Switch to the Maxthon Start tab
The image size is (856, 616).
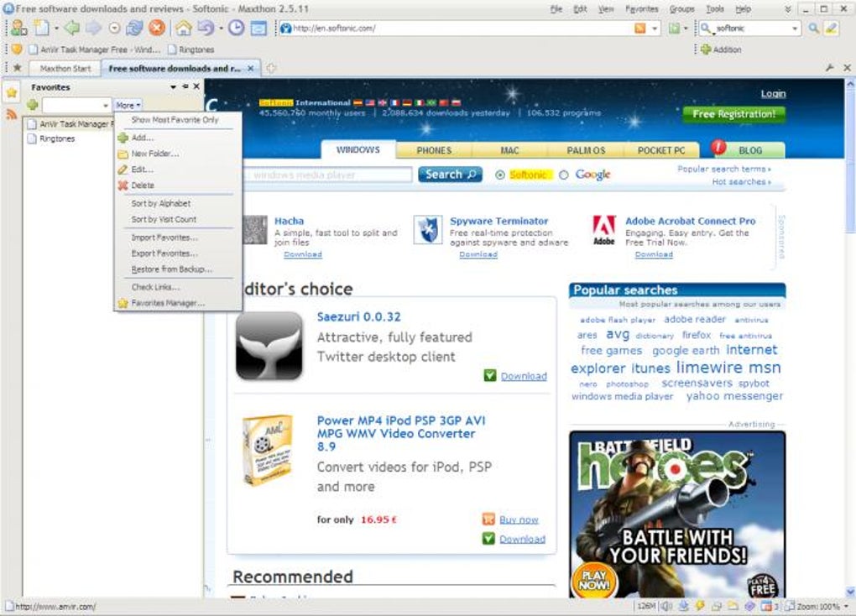(65, 68)
